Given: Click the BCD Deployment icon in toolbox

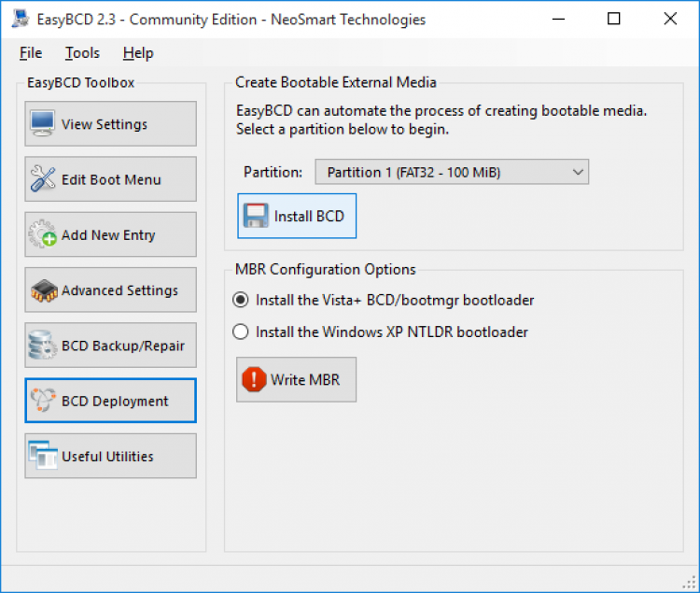Looking at the screenshot, I should click(x=43, y=402).
